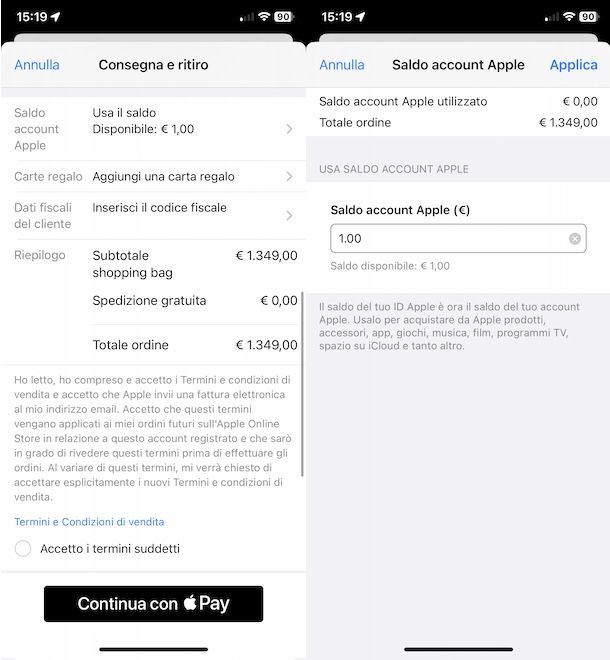This screenshot has height=660, width=610.
Task: Expand Aggiungi una carta regalo chevron
Action: [x=289, y=176]
